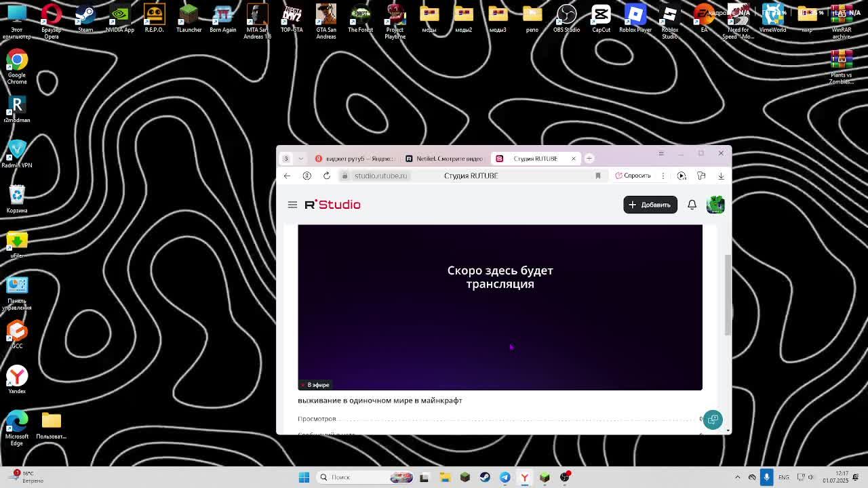Open browser downloads arrow icon
This screenshot has width=868, height=488.
pyautogui.click(x=721, y=176)
